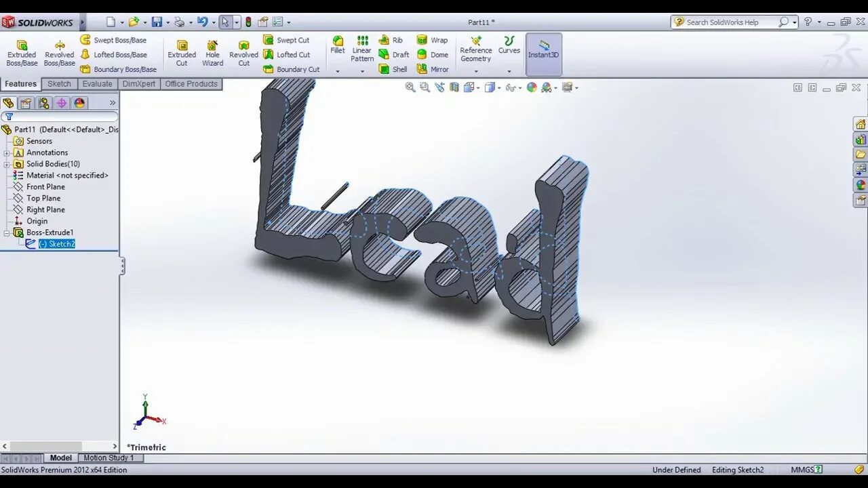Image resolution: width=868 pixels, height=488 pixels.
Task: Click the Help question mark button
Action: (x=808, y=22)
